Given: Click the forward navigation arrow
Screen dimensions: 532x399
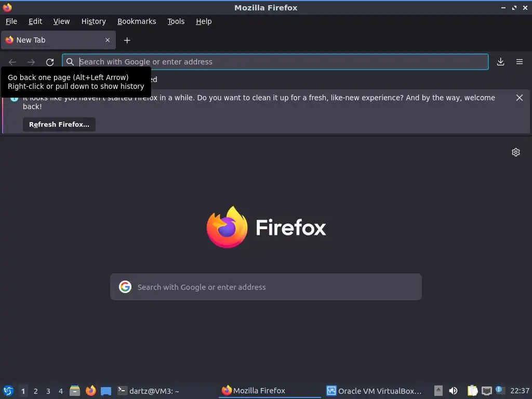Looking at the screenshot, I should point(31,62).
